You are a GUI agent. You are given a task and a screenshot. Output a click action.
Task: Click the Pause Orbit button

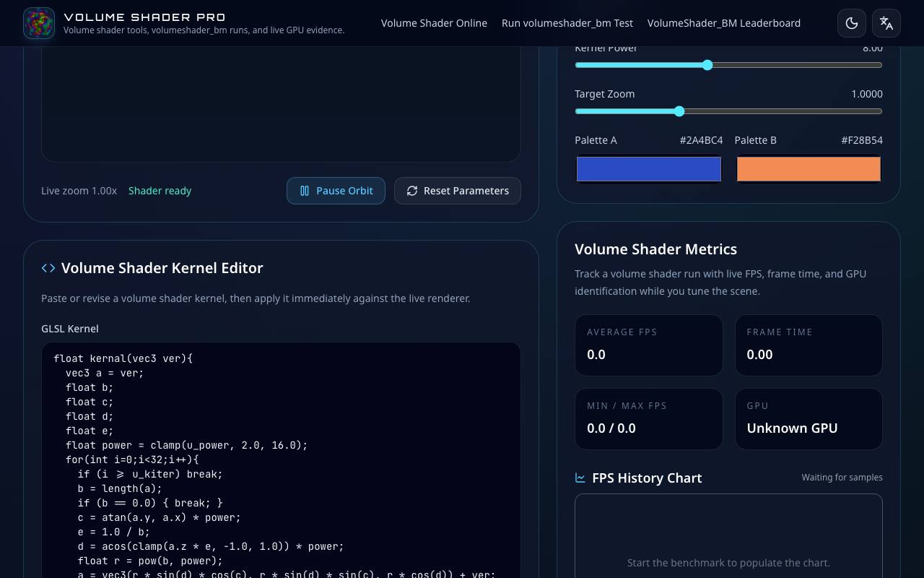336,191
